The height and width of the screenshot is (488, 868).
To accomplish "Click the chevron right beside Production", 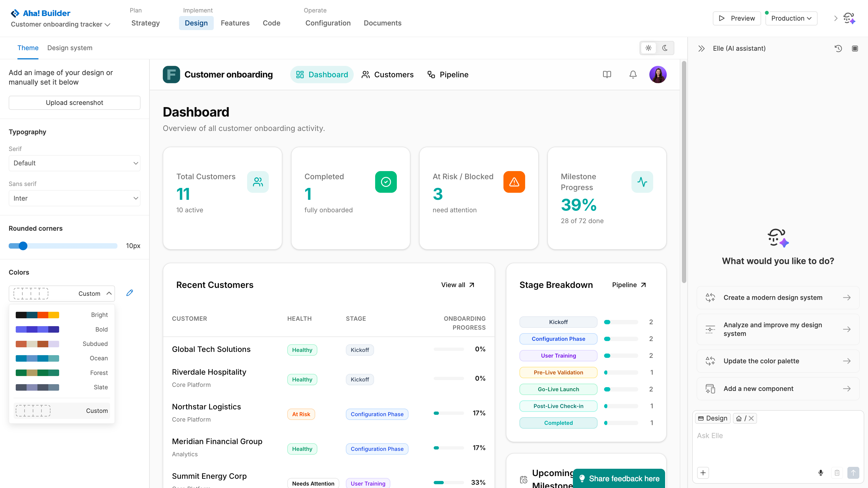I will pos(836,18).
